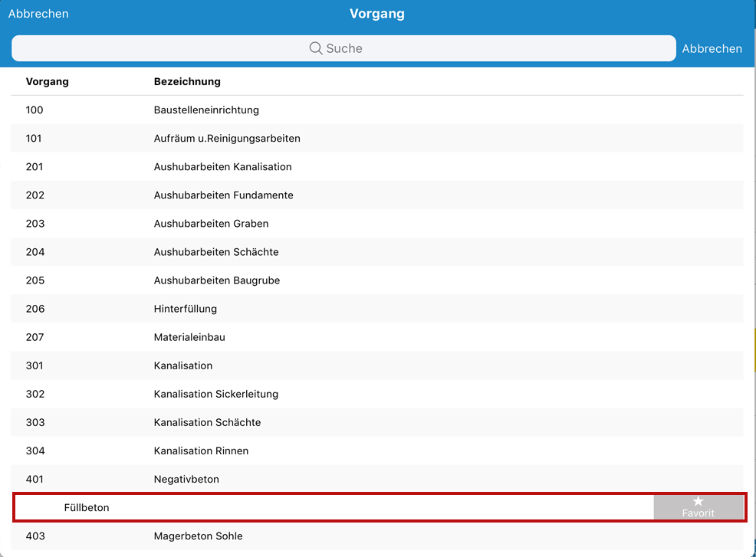Select row 100 Baustelleneinrichtung
756x557 pixels.
click(377, 110)
